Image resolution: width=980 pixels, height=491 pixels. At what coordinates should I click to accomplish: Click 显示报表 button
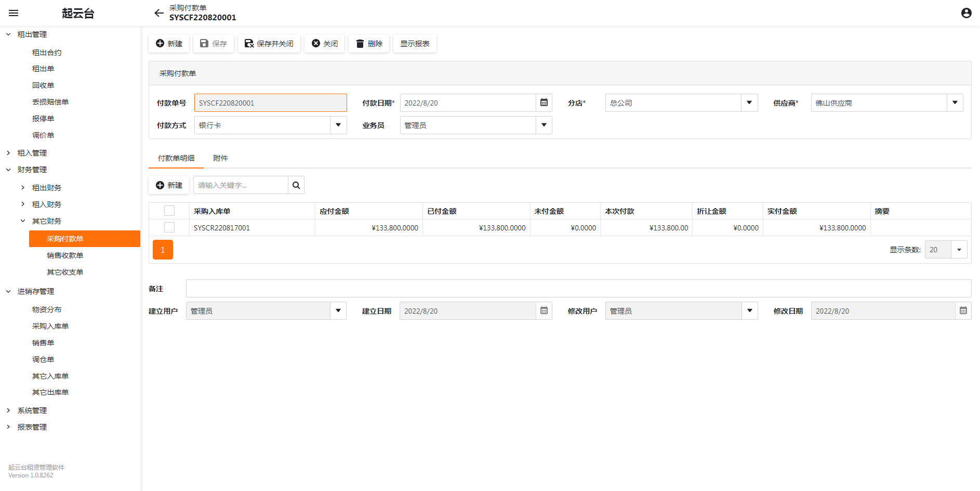coord(415,44)
